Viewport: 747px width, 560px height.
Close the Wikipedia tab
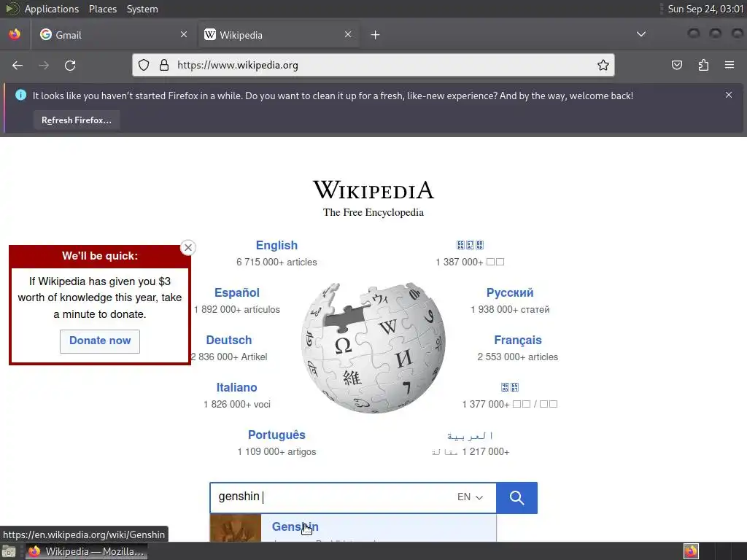click(x=348, y=34)
